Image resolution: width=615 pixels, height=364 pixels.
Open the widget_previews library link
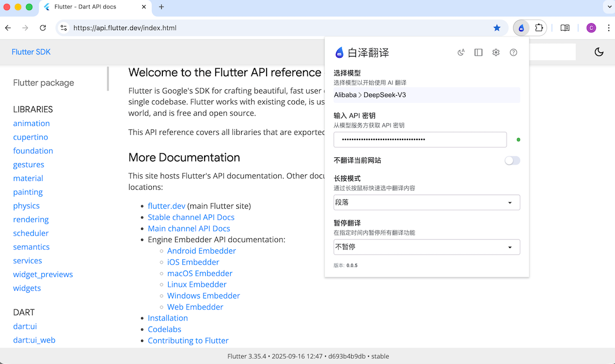tap(43, 274)
